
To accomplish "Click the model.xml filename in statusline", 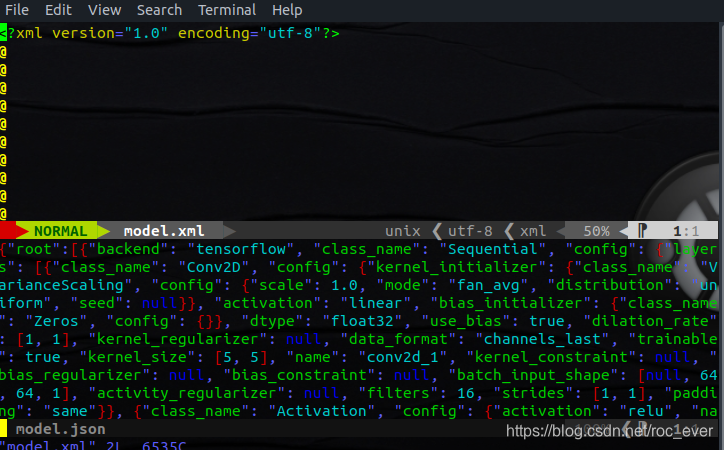I will 164,231.
